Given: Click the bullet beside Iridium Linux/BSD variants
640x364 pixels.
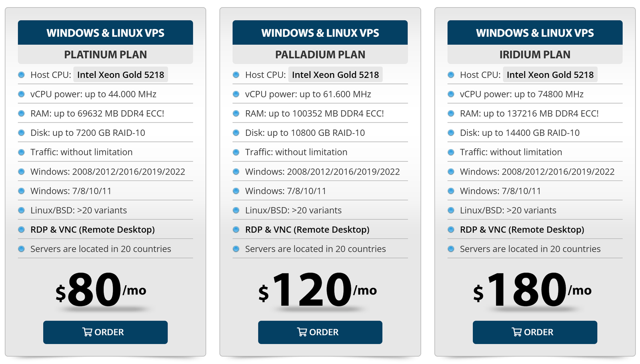Looking at the screenshot, I should [x=451, y=210].
